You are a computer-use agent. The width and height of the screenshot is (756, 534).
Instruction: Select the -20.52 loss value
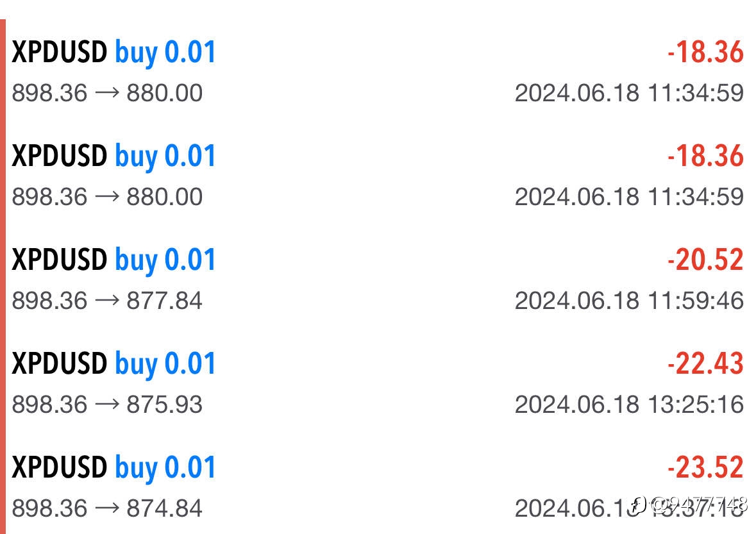click(x=705, y=260)
